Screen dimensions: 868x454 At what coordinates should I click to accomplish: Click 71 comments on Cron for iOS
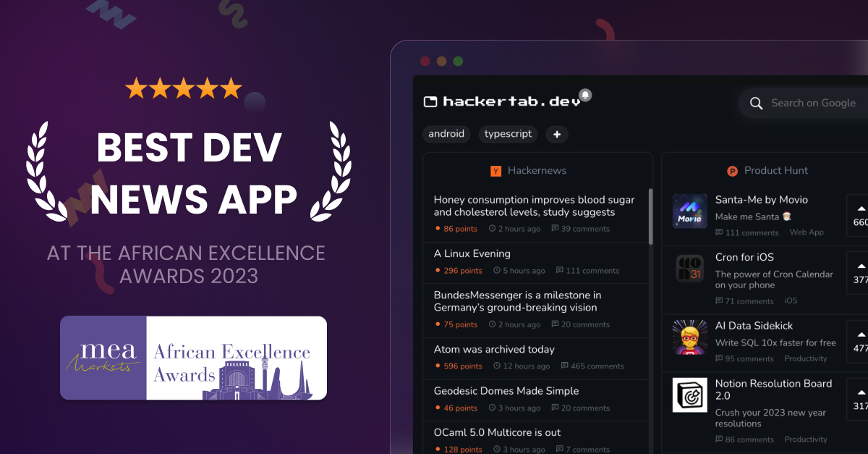pos(744,301)
